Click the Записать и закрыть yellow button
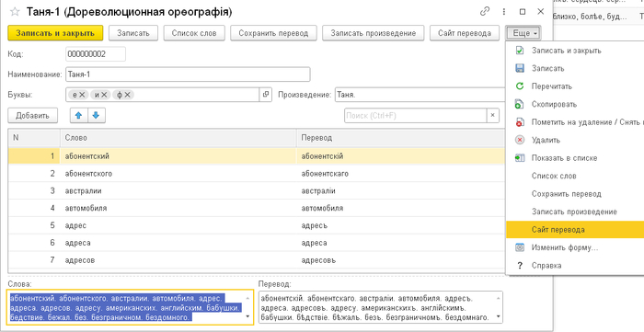644x332 pixels. [x=55, y=33]
